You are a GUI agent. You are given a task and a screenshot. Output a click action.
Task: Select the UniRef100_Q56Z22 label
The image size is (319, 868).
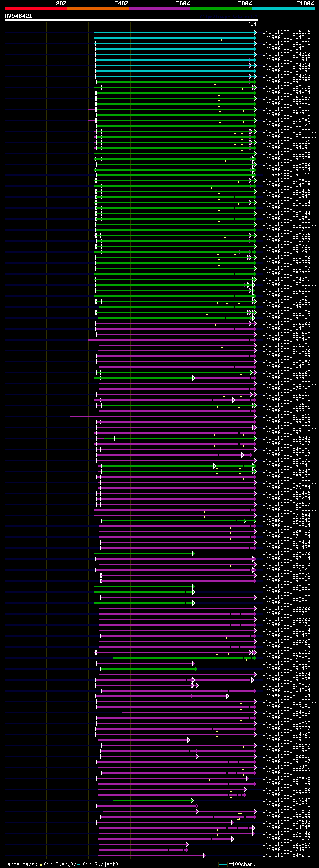pos(286,273)
